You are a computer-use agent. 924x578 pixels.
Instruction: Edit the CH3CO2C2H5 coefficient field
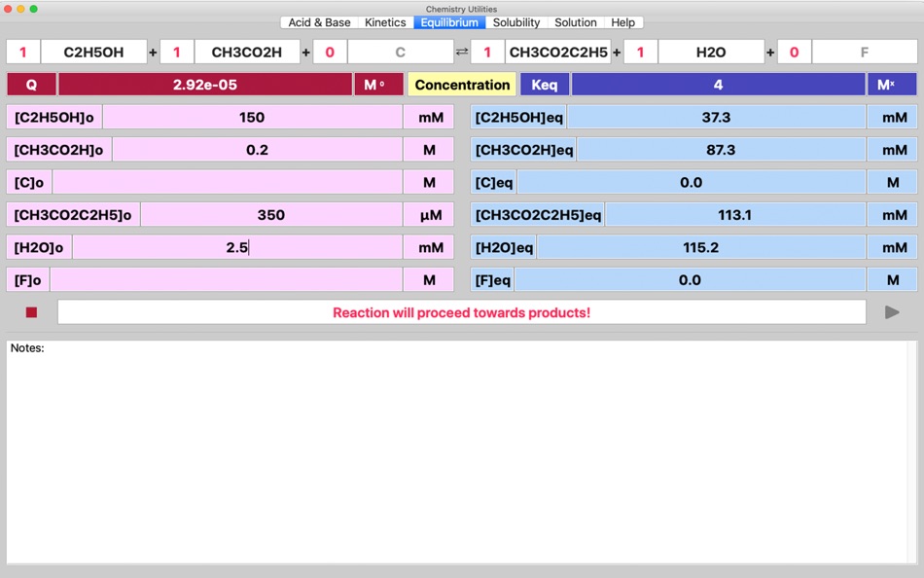486,52
